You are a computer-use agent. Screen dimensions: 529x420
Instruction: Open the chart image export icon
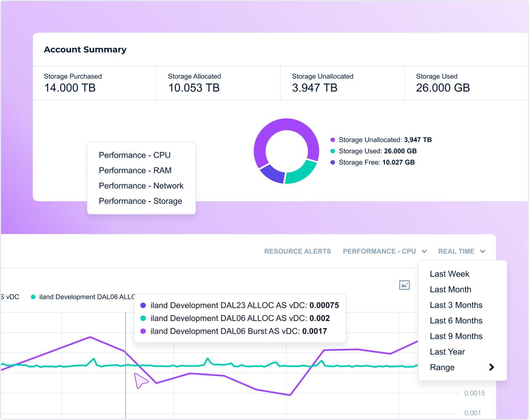[x=404, y=285]
